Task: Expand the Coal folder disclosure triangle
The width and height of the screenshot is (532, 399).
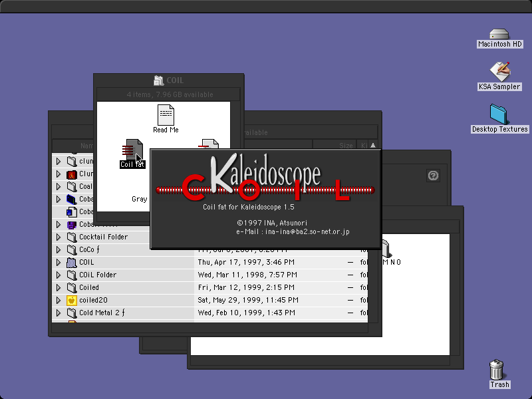Action: coord(59,187)
